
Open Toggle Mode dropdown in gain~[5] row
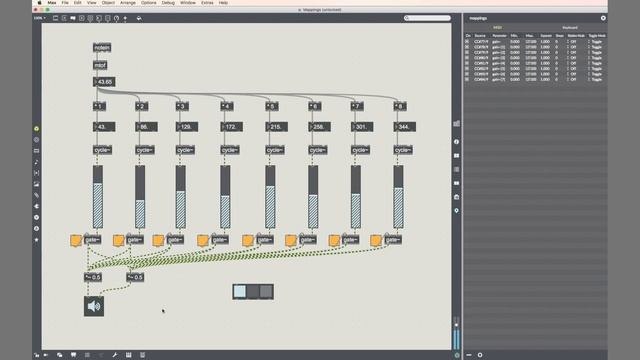coord(596,69)
